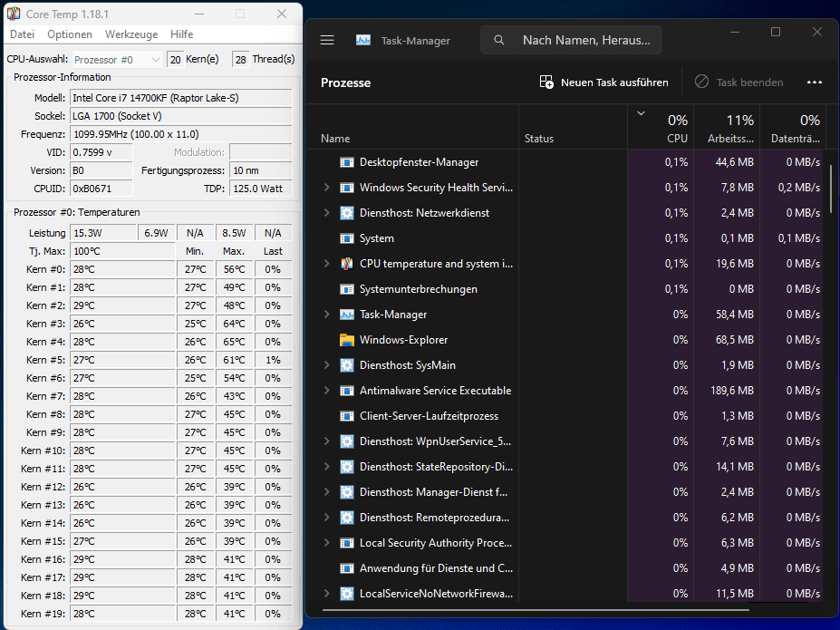
Task: Open the Datei menu in Core Temp
Action: pyautogui.click(x=22, y=34)
